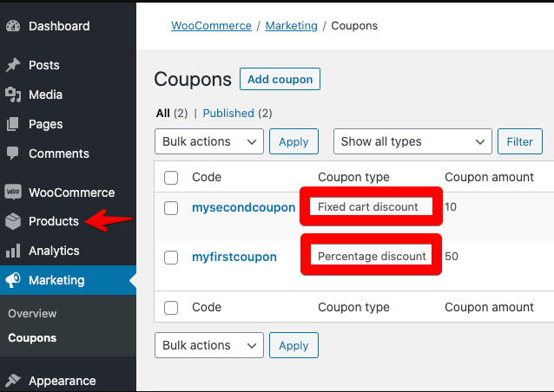Click the Media library icon
Viewport: 554px width, 392px height.
[13, 95]
